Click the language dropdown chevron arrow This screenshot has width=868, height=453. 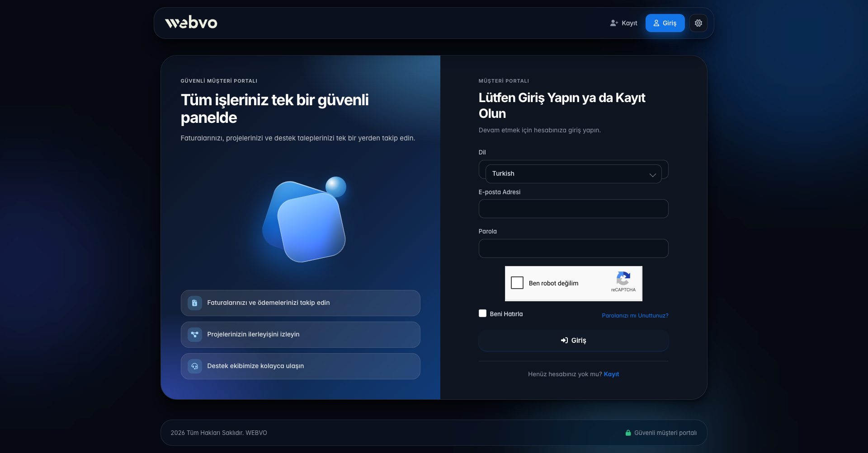pos(652,175)
